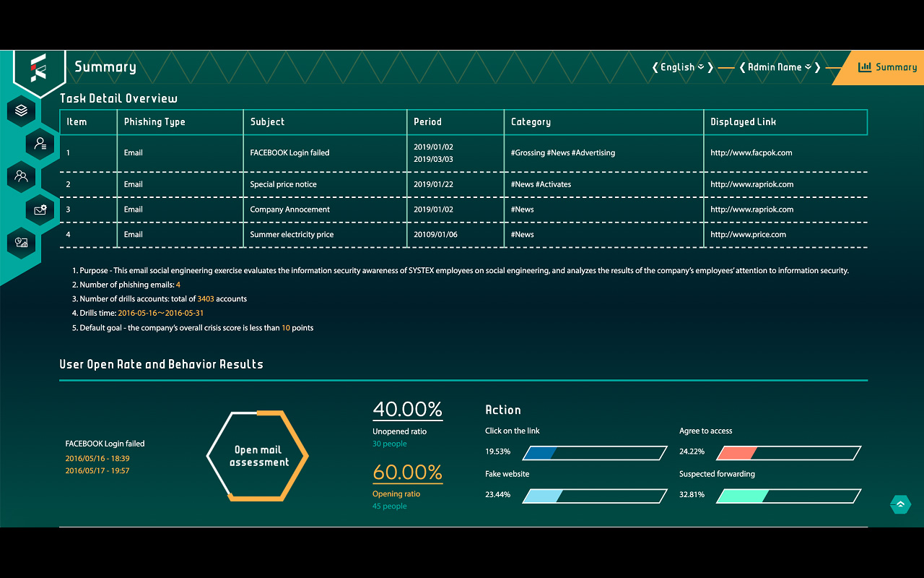The width and height of the screenshot is (924, 578).
Task: Expand the English language dropdown
Action: click(x=682, y=67)
